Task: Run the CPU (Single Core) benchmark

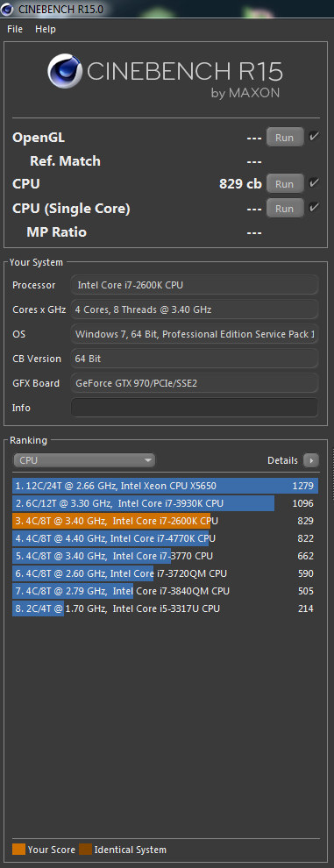Action: tap(284, 208)
